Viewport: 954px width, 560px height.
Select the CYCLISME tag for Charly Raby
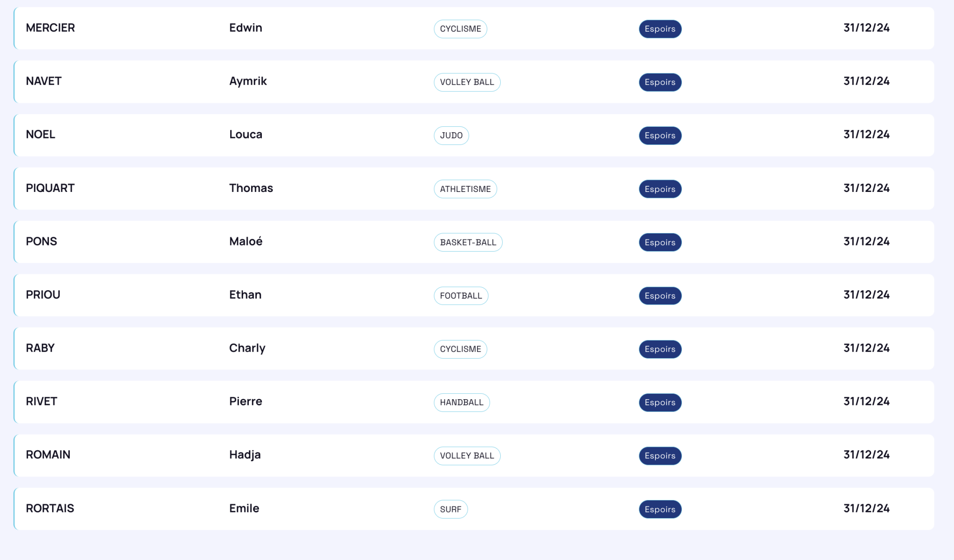click(460, 349)
